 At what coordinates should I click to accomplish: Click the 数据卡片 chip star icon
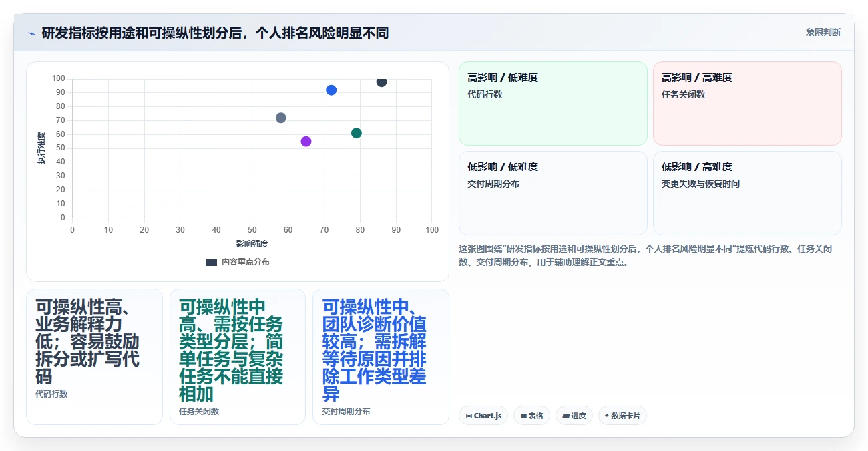pyautogui.click(x=607, y=416)
